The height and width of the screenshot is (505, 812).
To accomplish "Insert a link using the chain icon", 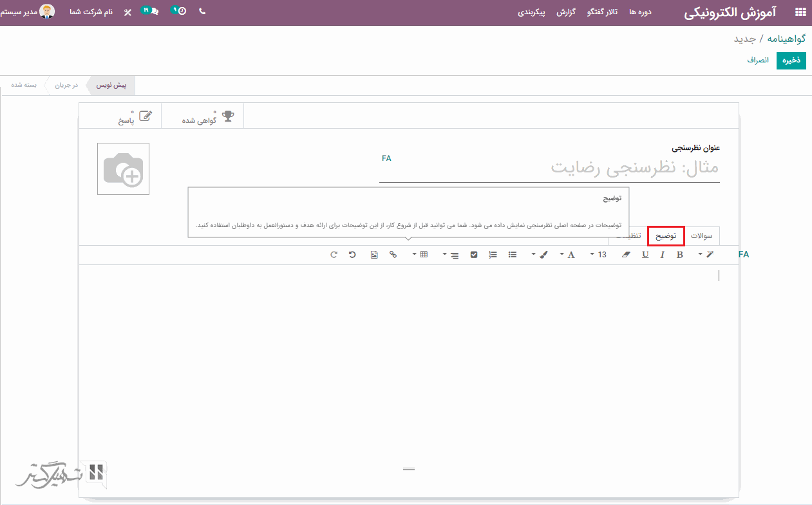I will click(393, 255).
